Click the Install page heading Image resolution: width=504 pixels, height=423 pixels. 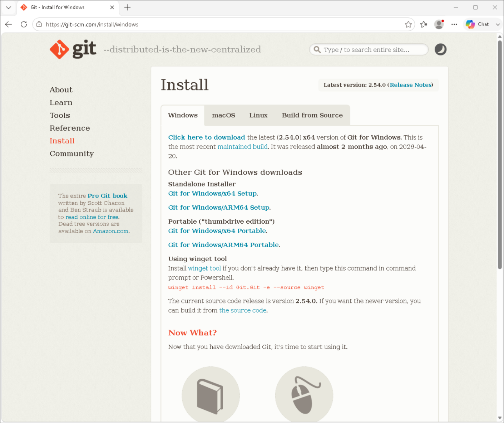tap(184, 85)
